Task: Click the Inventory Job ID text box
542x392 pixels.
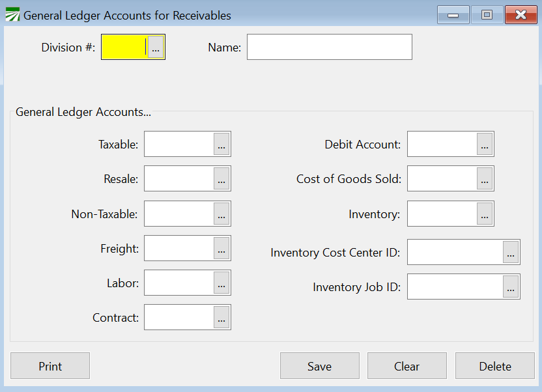Action: point(455,287)
